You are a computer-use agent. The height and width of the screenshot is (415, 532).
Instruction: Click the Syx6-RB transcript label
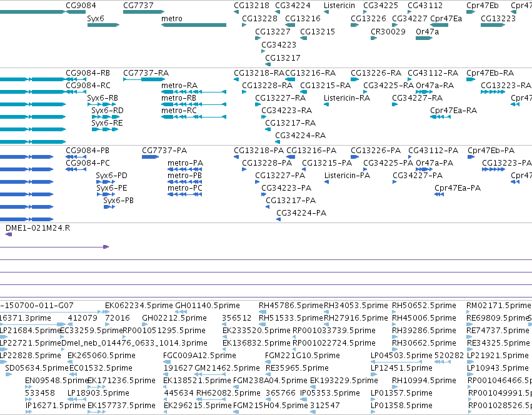coord(103,98)
